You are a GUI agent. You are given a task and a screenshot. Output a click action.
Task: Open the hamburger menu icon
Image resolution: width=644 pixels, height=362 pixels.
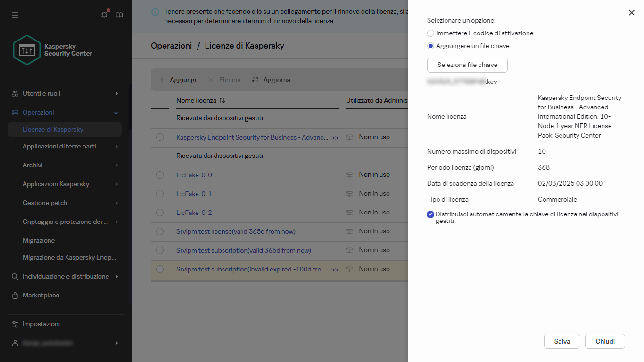tap(15, 15)
